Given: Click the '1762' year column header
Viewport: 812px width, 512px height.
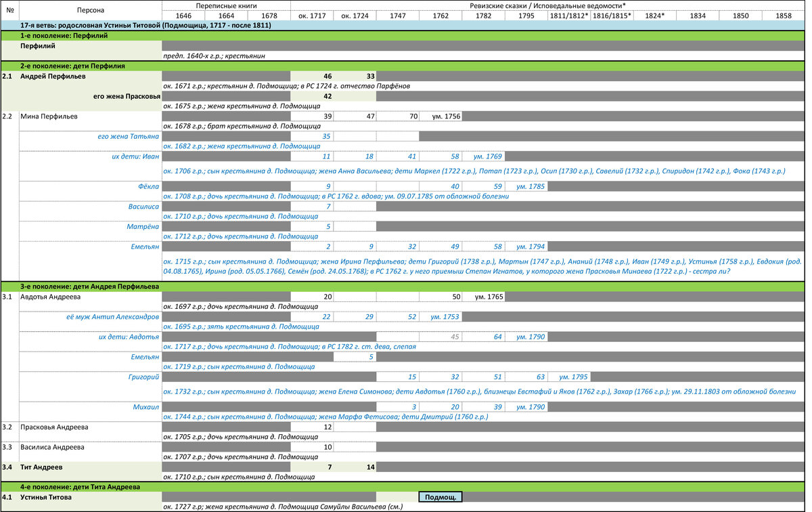Looking at the screenshot, I should point(441,16).
